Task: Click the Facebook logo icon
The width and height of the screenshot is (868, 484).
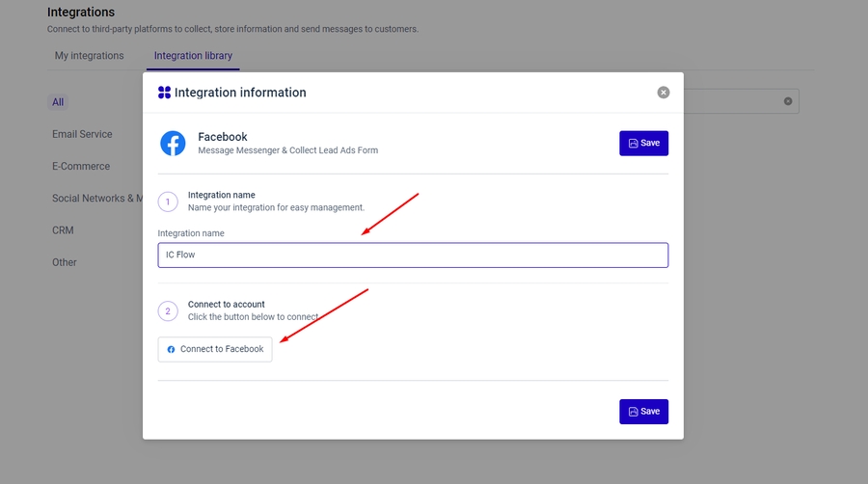Action: coord(173,144)
